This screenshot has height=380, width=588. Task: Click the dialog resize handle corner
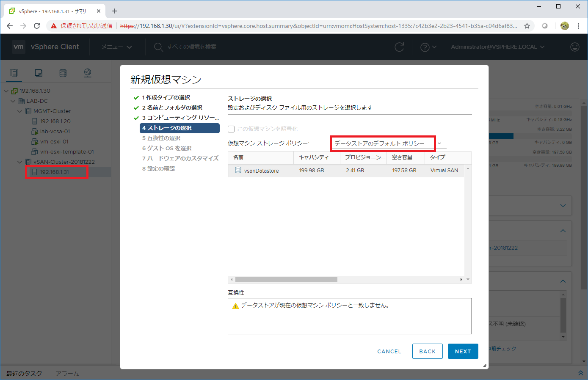(x=485, y=365)
